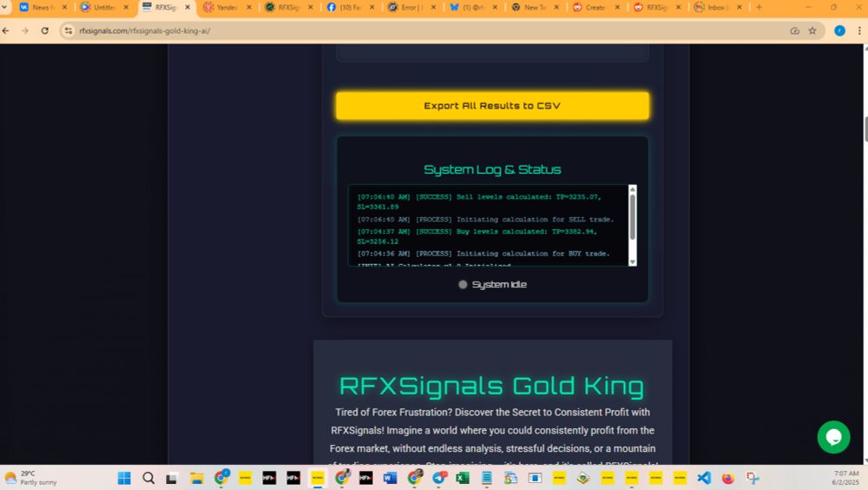Screen dimensions: 868x490
Task: Open a new tab with plus button
Action: pyautogui.click(x=759, y=7)
